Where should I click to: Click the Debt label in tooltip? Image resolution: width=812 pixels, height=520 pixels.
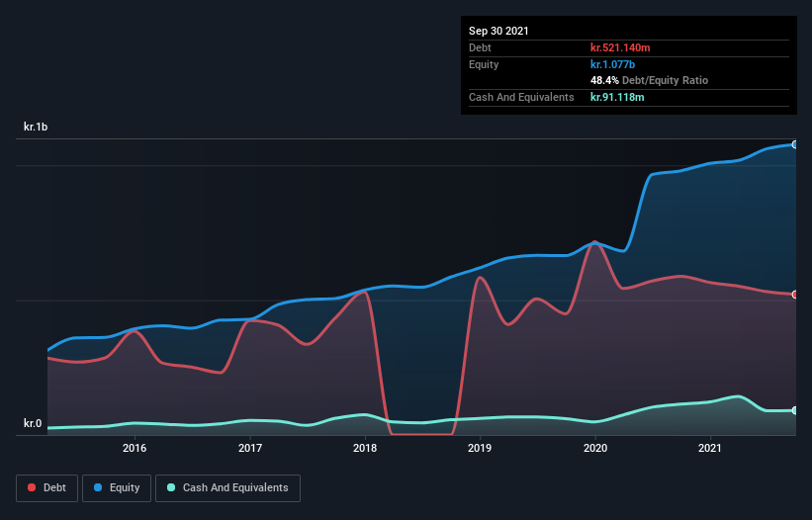[480, 47]
